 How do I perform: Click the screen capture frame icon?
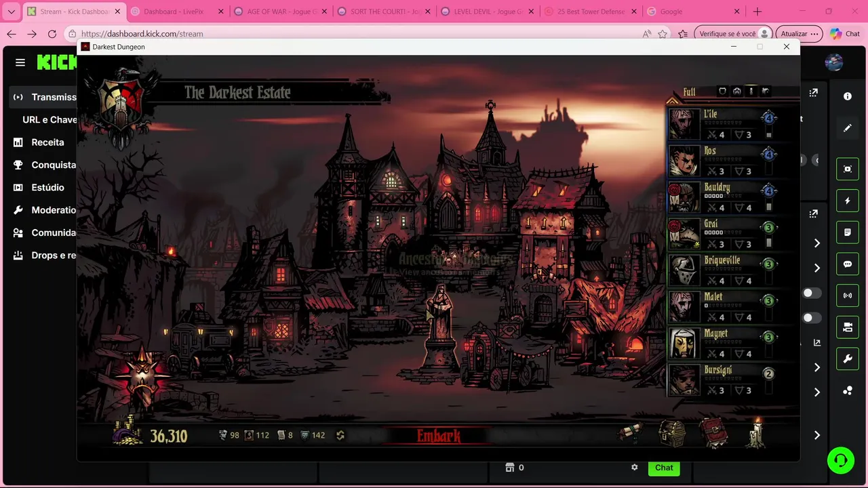(848, 169)
